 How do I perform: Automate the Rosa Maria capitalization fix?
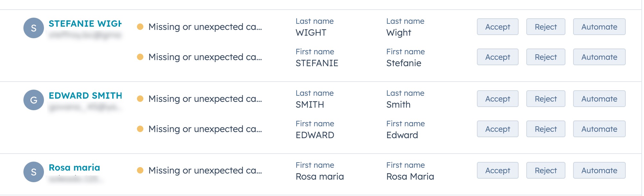(599, 170)
